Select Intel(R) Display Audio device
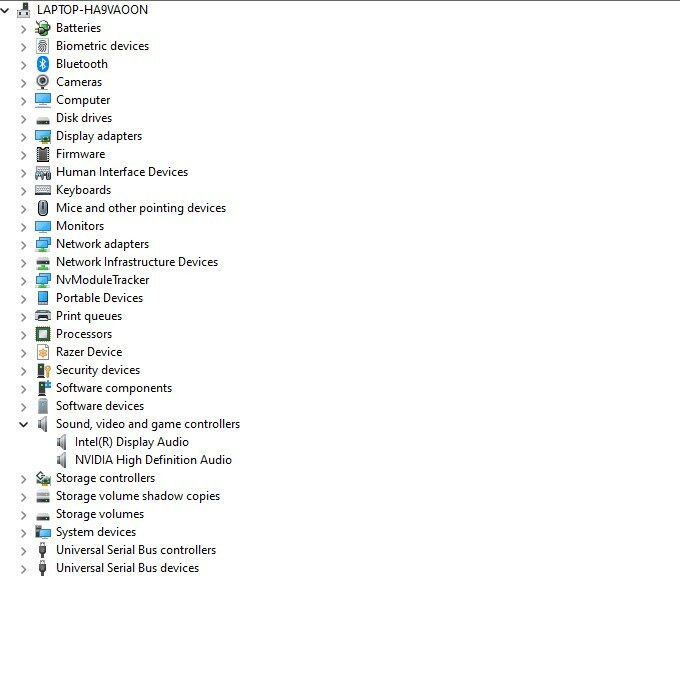This screenshot has width=680, height=679. (x=132, y=442)
